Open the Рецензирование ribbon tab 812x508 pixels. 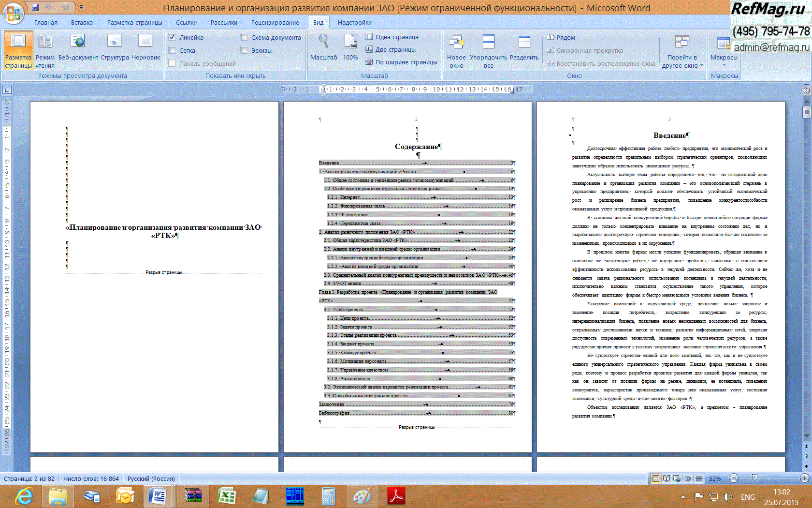coord(275,22)
